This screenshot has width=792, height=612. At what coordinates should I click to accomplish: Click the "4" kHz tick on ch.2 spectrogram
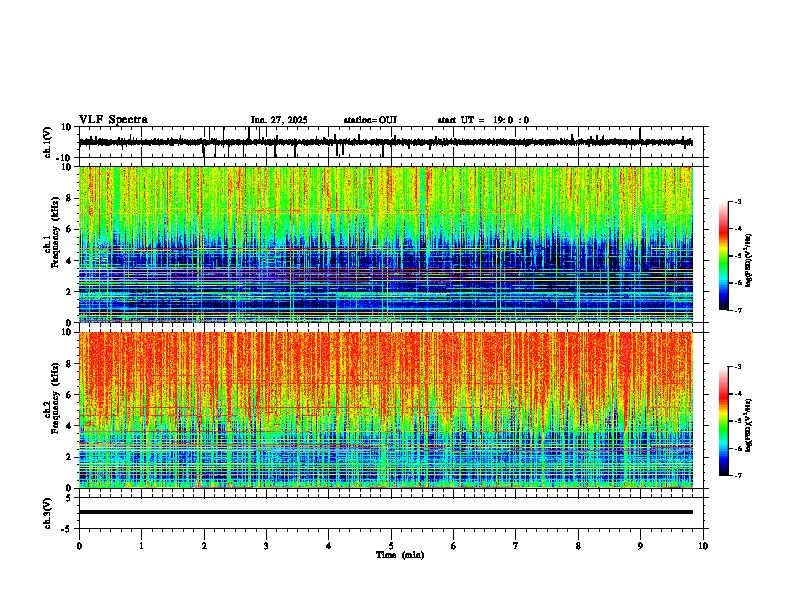click(69, 426)
